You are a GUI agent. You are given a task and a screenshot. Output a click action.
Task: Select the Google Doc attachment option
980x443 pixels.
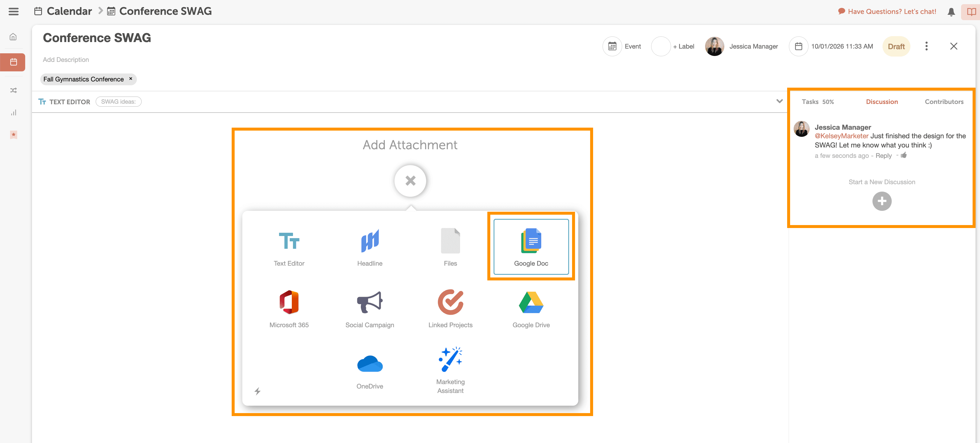tap(531, 246)
